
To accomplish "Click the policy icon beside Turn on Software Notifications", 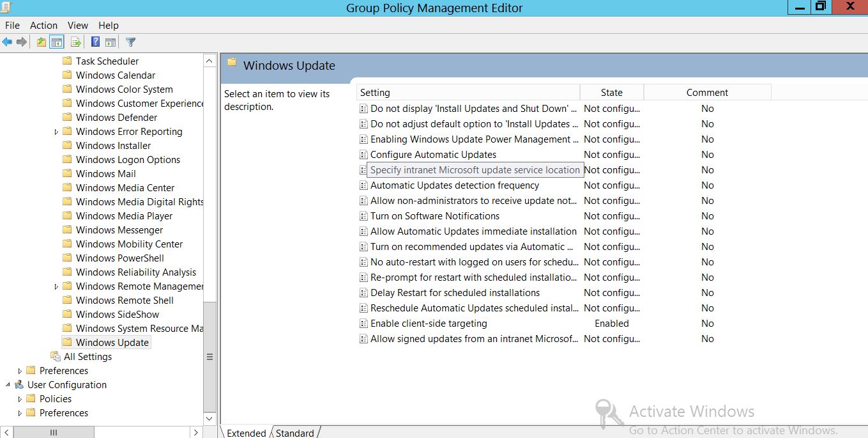I will (363, 216).
